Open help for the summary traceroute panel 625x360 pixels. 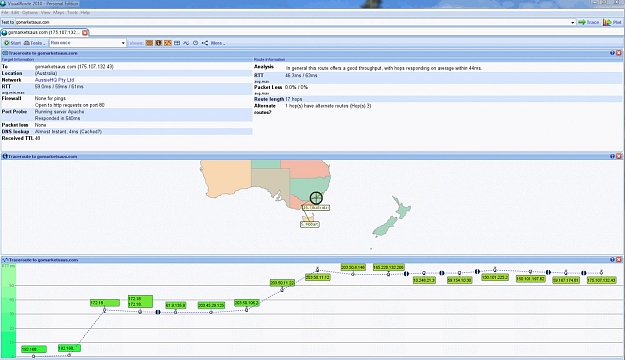pos(612,53)
